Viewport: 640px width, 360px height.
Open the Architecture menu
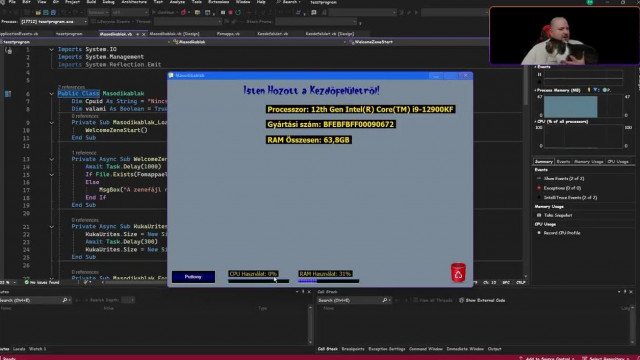[134, 2]
